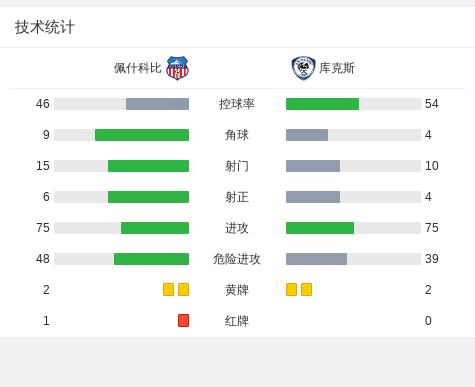Click the 控球率 stat label
475x387 pixels.
point(237,104)
